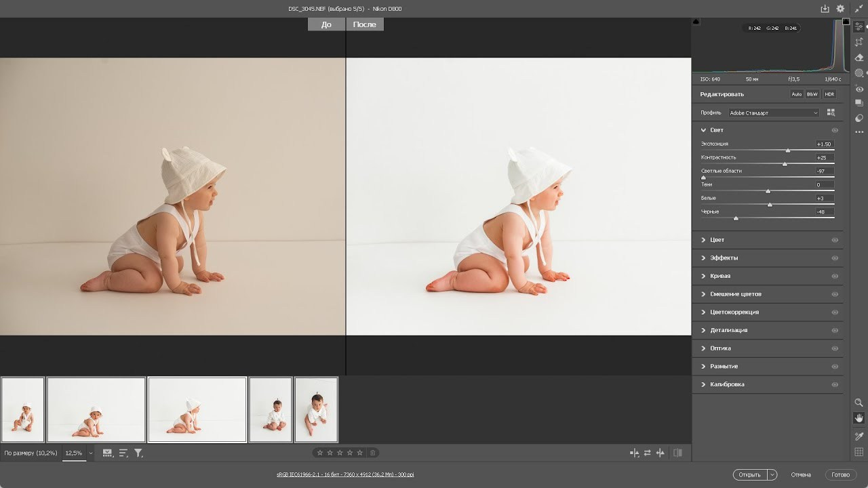
Task: Click the Готово button
Action: [x=841, y=474]
